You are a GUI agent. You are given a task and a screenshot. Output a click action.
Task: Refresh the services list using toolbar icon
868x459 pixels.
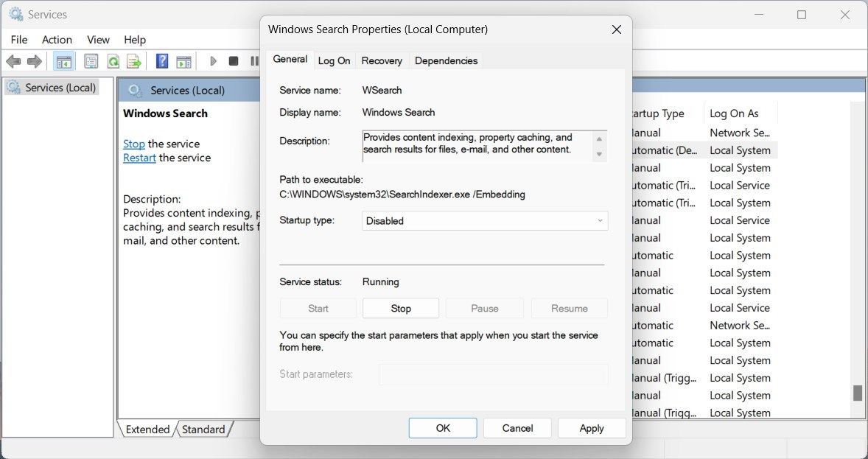(x=112, y=60)
